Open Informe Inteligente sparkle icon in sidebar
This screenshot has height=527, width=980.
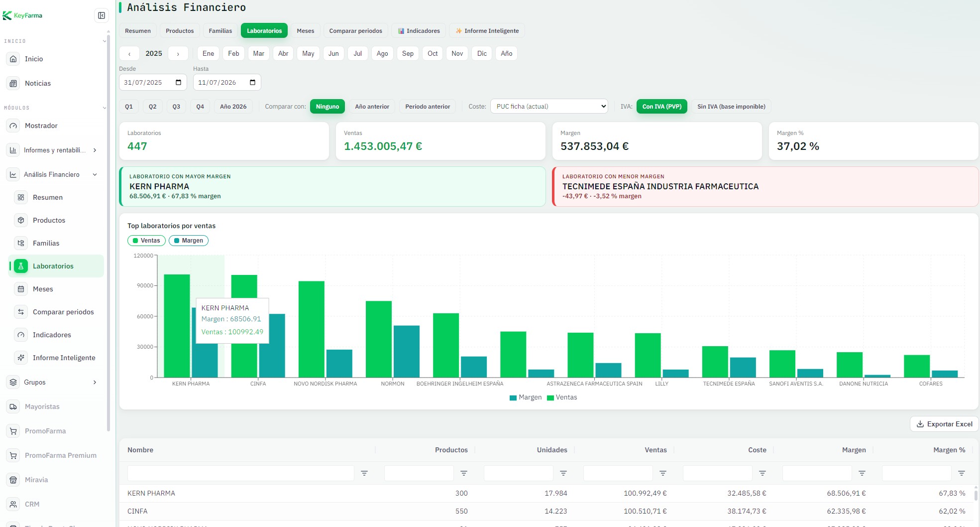click(21, 358)
